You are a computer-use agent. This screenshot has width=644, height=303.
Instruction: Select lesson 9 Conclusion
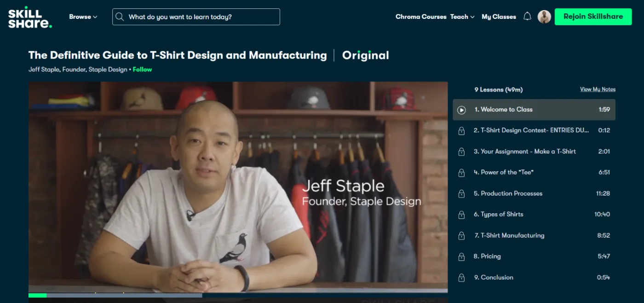click(534, 277)
